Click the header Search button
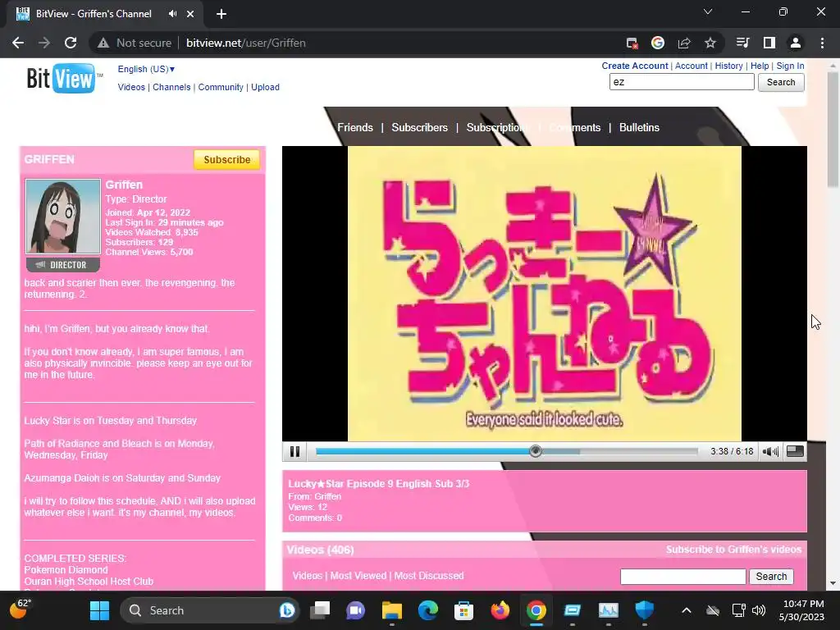The image size is (840, 630). 781,82
